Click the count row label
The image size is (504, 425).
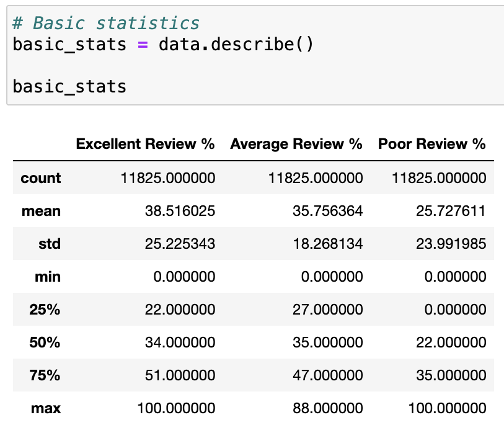(41, 178)
